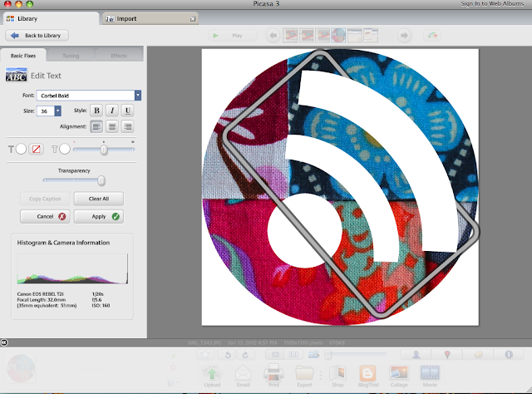The height and width of the screenshot is (394, 532).
Task: Click the histogram graph
Action: (x=72, y=268)
